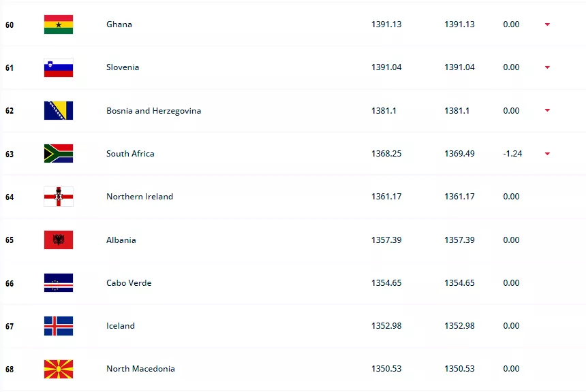The width and height of the screenshot is (586, 392).
Task: Click the Northern Ireland flag icon
Action: point(58,197)
